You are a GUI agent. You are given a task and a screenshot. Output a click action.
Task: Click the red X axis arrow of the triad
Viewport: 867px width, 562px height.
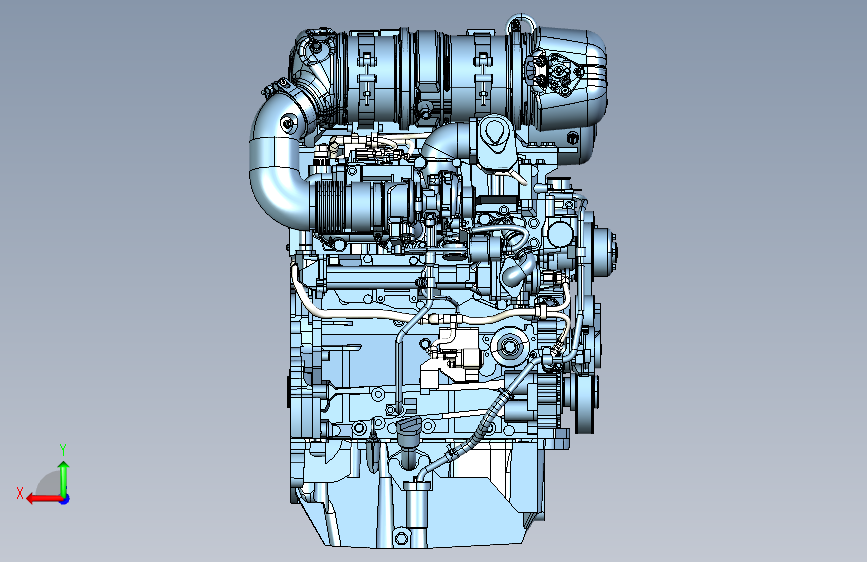click(43, 499)
